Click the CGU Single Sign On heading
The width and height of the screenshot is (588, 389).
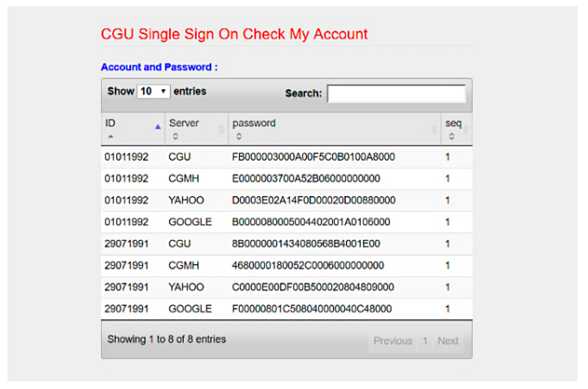[234, 34]
